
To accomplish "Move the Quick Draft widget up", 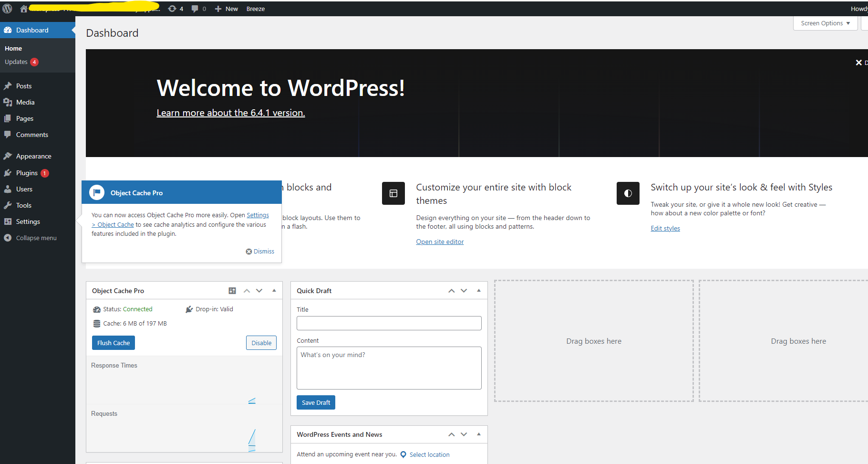I will 452,291.
